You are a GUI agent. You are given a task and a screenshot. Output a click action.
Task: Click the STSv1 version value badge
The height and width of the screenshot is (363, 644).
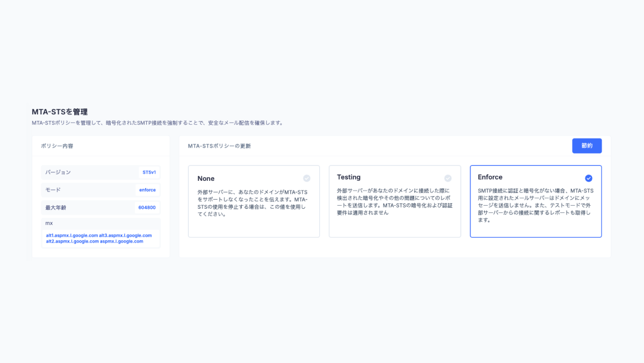[x=149, y=172]
